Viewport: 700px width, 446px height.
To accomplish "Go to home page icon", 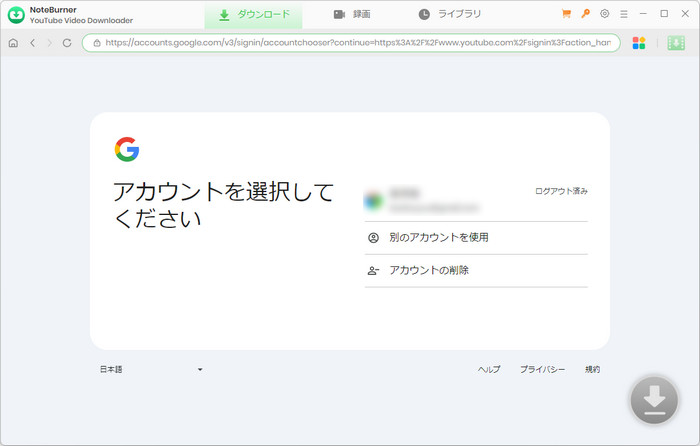I will pos(13,43).
